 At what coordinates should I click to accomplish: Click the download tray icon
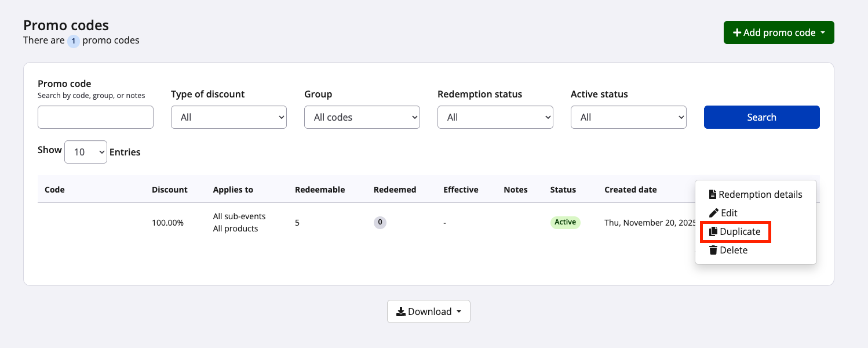pyautogui.click(x=401, y=311)
